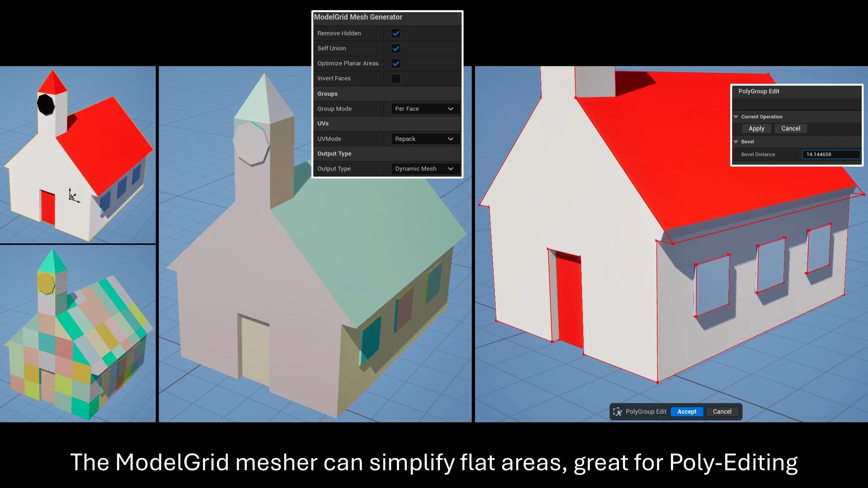Collapse the Bevel section

pyautogui.click(x=736, y=141)
